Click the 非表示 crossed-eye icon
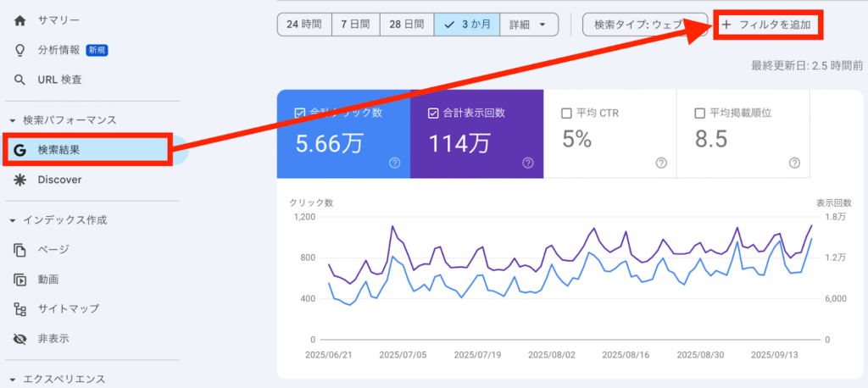Screen dimensions: 868x388 click(20, 339)
